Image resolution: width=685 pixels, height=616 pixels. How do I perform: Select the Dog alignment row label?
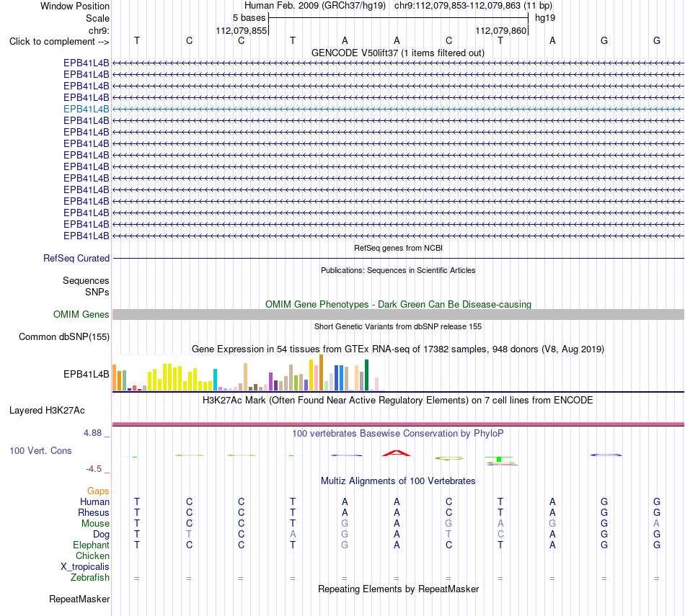(x=101, y=535)
